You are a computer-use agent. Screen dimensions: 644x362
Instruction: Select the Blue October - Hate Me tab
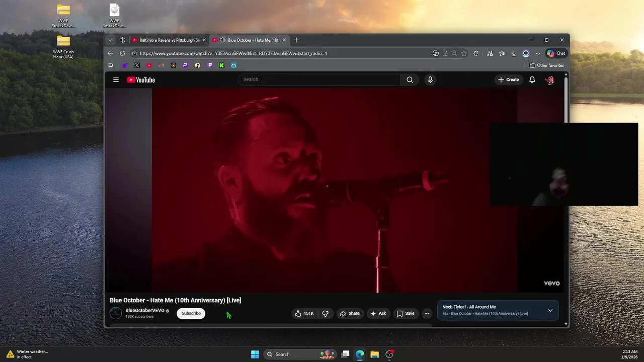click(250, 40)
